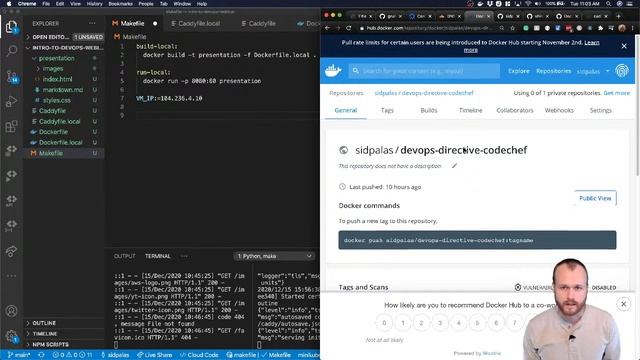Open the Run and Debug view
The image size is (640, 360).
point(11,101)
